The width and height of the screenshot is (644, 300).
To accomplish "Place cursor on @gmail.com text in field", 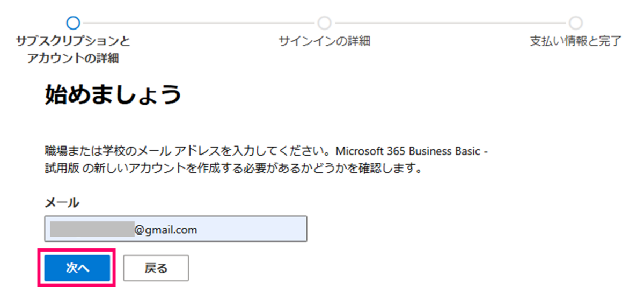I will (x=166, y=230).
